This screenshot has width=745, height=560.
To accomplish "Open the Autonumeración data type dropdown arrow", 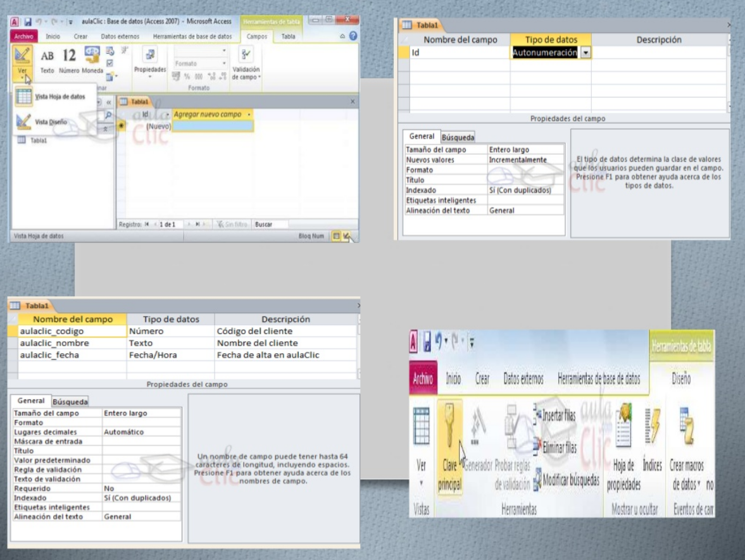I will (586, 53).
